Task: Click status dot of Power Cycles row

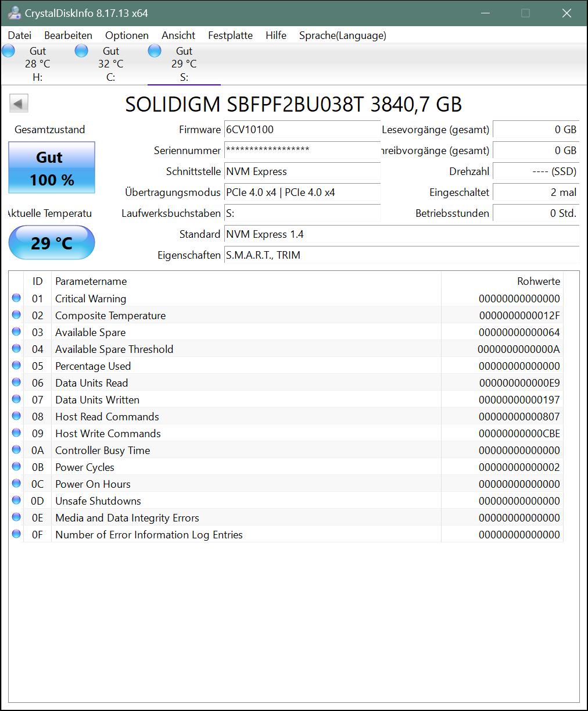Action: click(x=16, y=467)
